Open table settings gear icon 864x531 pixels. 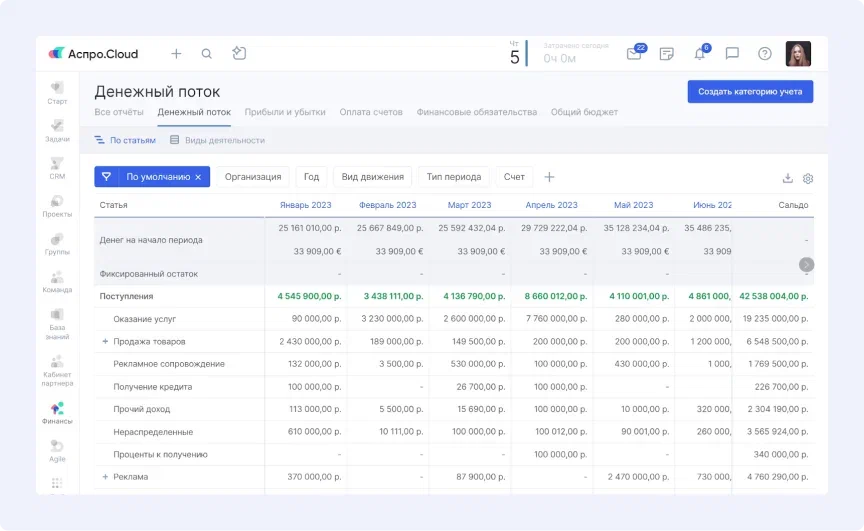808,178
